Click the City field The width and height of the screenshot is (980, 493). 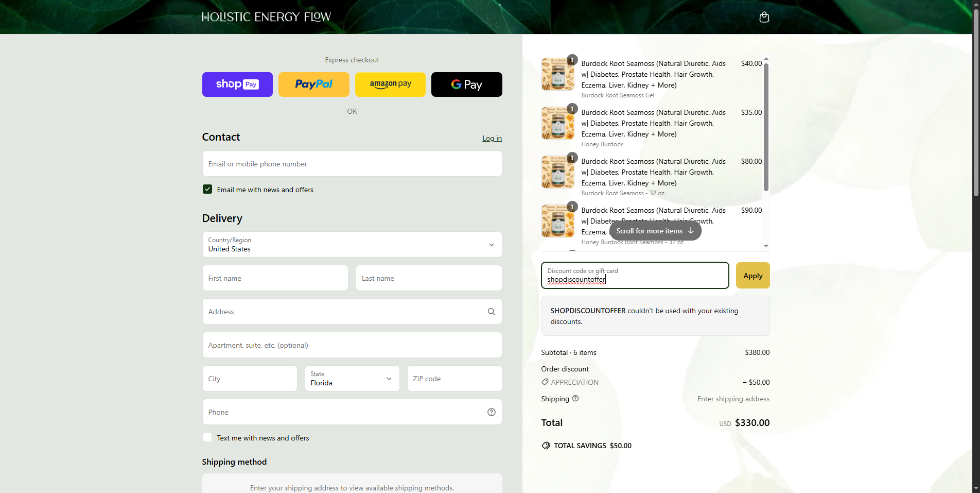250,379
